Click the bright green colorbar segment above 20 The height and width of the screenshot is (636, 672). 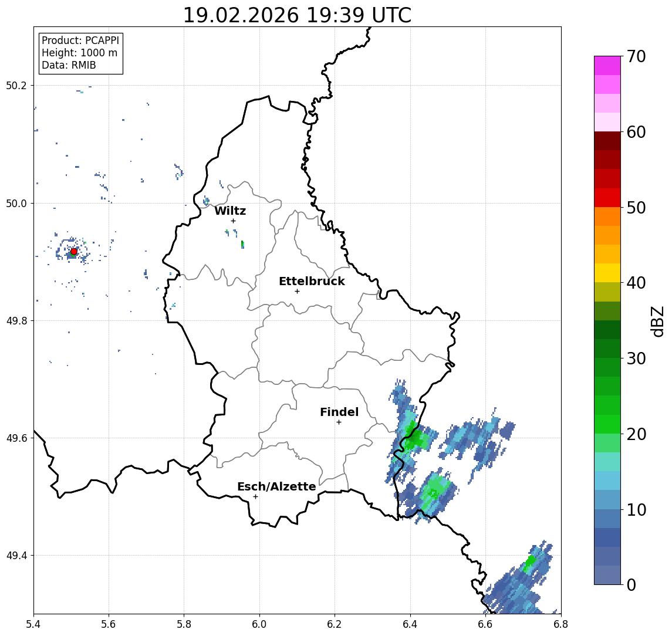point(607,424)
